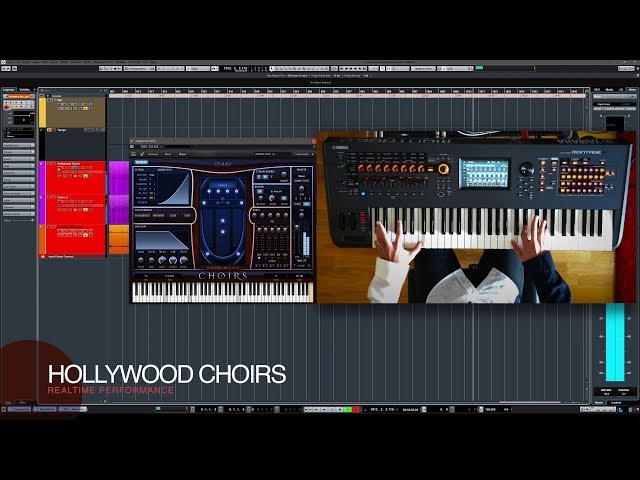Click the Inspector track volume slider
Viewport: 640px width, 480px height.
click(22, 116)
